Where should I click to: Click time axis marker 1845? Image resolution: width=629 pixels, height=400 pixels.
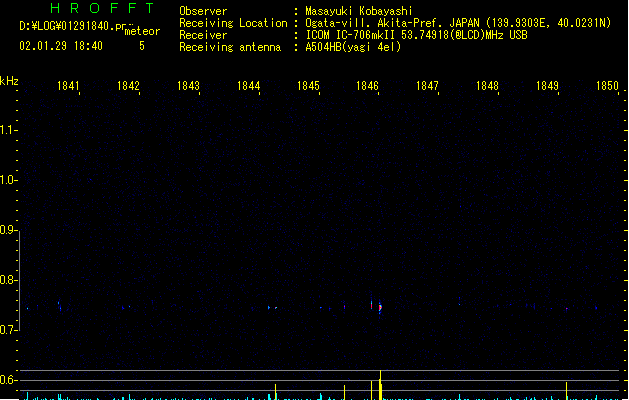tap(308, 86)
